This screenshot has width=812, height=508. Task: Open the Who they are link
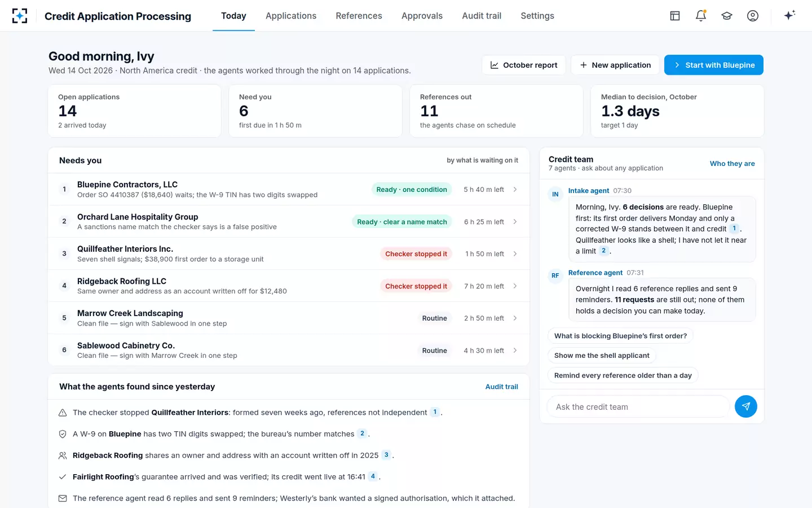732,164
